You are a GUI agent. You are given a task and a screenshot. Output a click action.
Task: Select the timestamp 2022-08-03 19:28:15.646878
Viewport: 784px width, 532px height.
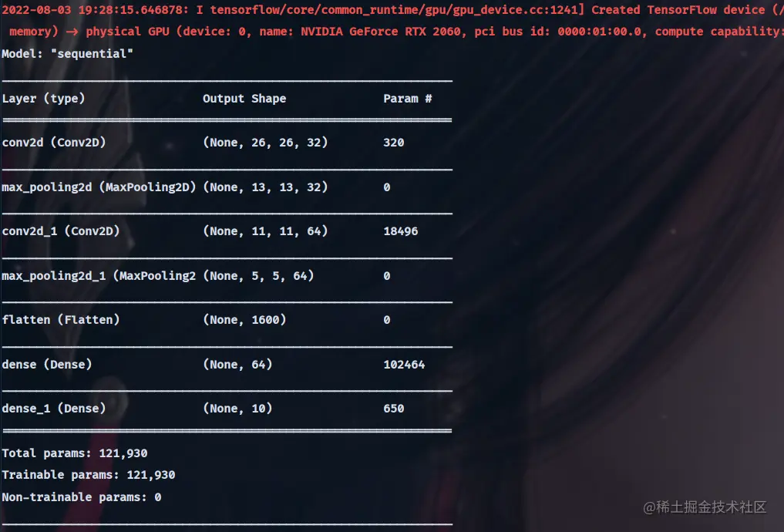(x=91, y=10)
